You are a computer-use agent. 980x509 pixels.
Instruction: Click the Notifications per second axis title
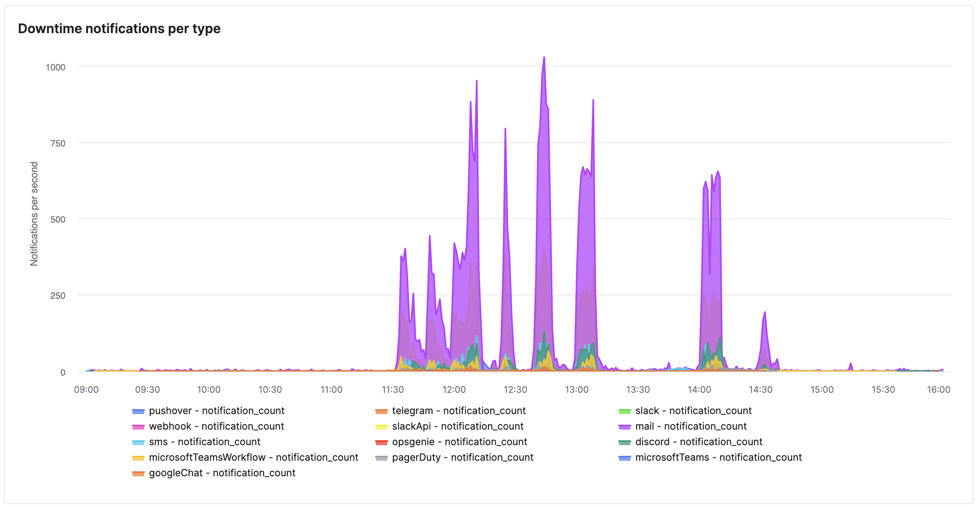(x=34, y=214)
